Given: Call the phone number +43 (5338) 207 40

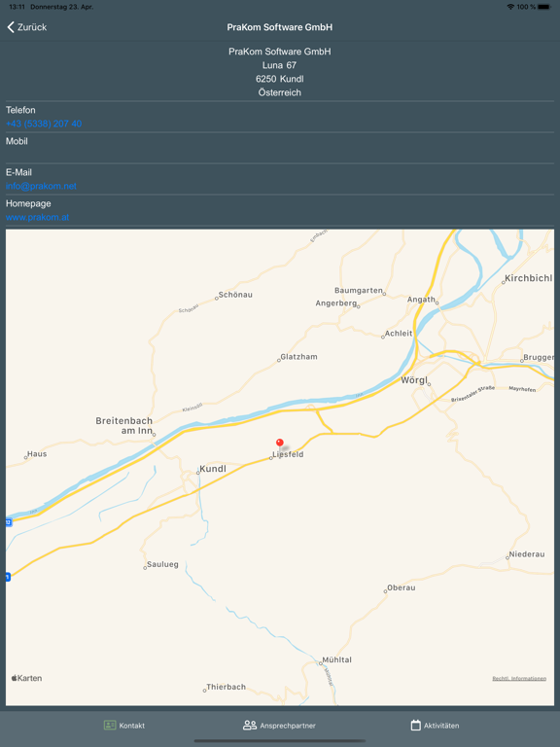Looking at the screenshot, I should pyautogui.click(x=44, y=124).
